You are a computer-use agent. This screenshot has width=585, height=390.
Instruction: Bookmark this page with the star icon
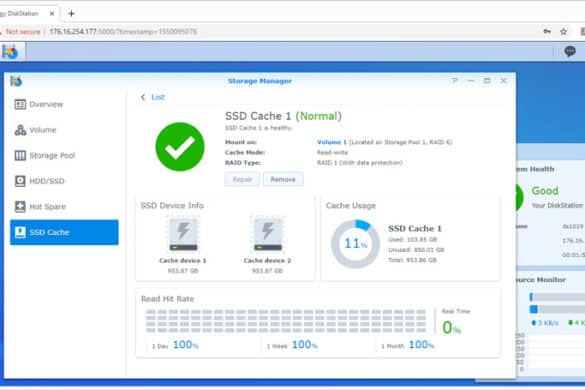coord(563,32)
